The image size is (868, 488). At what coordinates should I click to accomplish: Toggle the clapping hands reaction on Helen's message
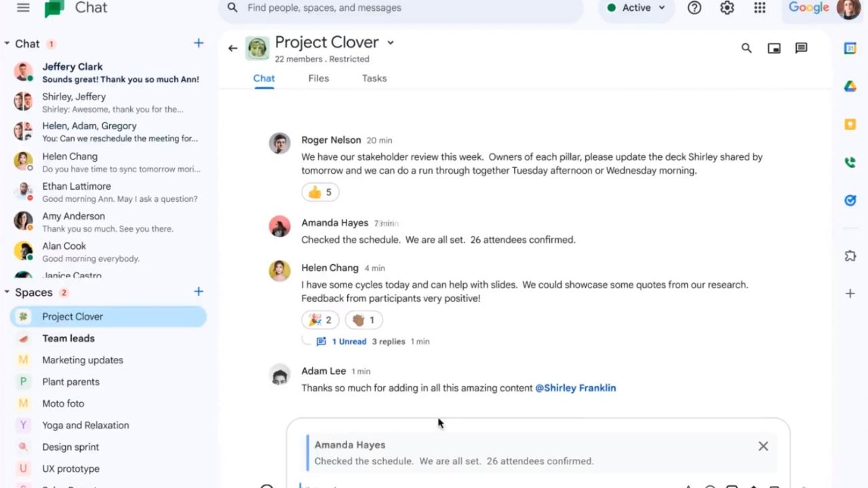(x=363, y=320)
